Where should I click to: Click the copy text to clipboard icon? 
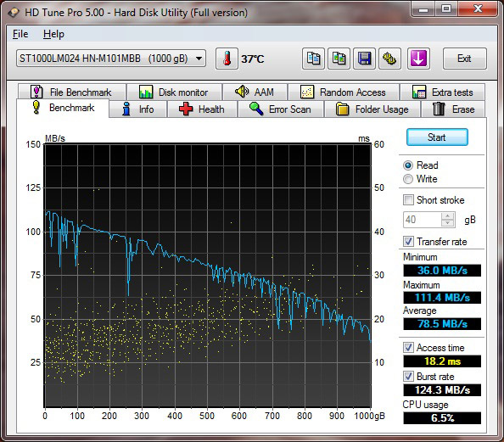(x=313, y=59)
